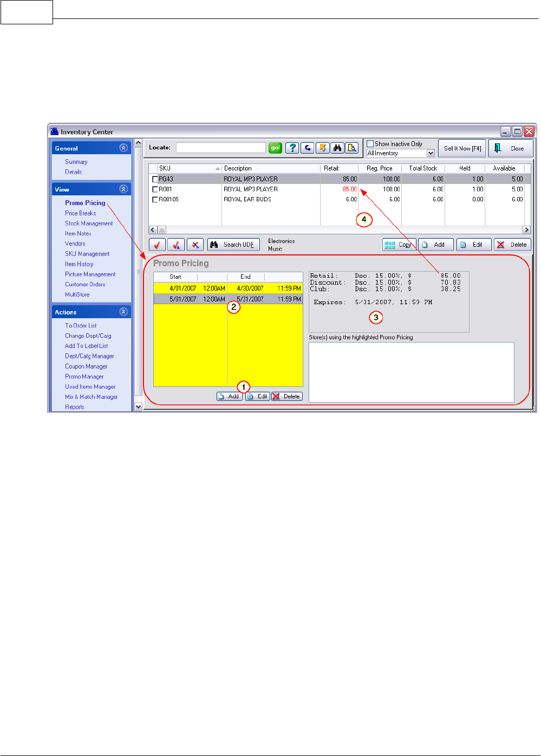
Task: Open Reports action link
Action: pyautogui.click(x=75, y=407)
